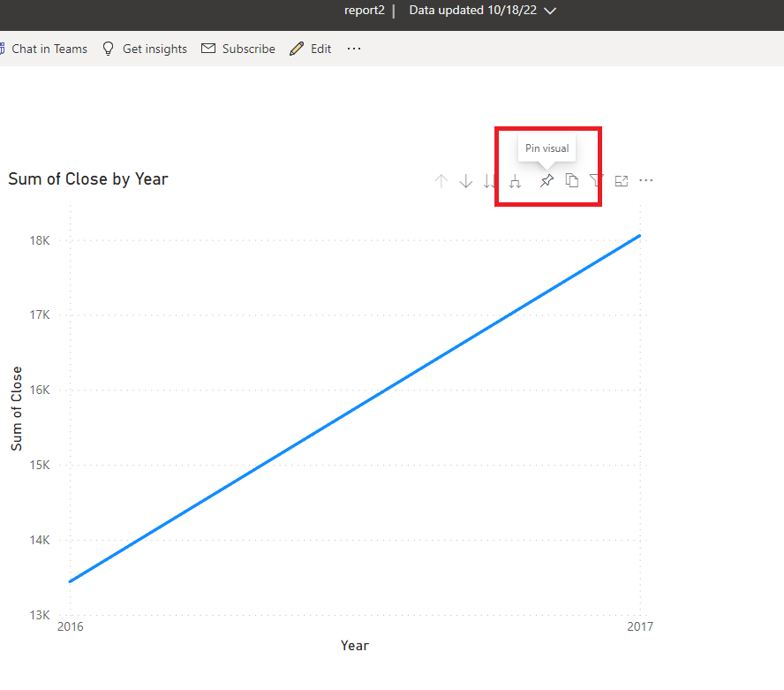Image resolution: width=784 pixels, height=690 pixels.
Task: Click 16K y-axis label
Action: point(40,390)
